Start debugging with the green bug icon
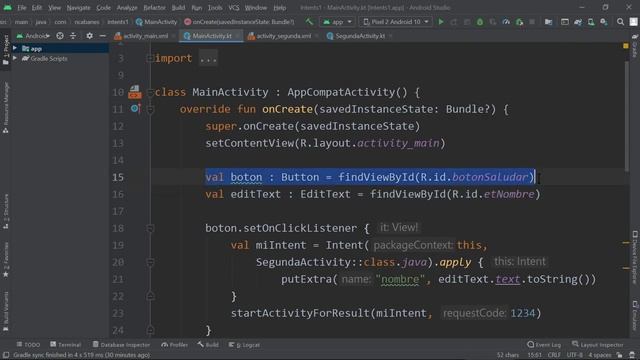 click(480, 22)
